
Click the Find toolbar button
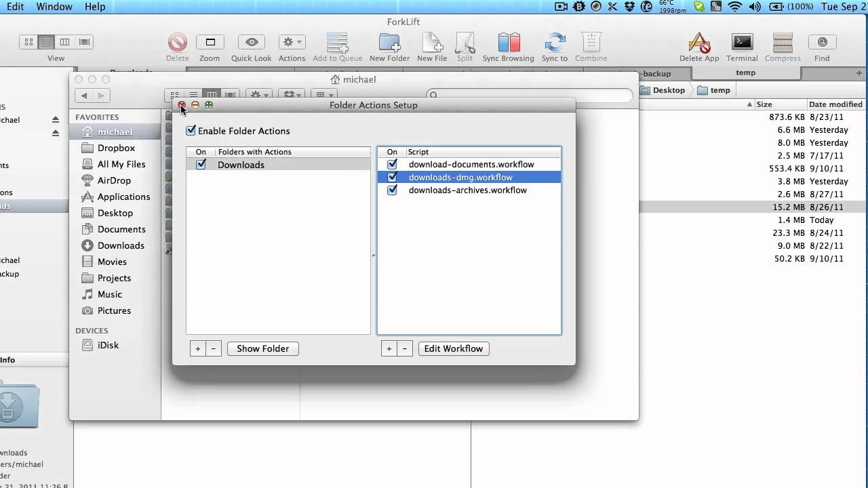[x=822, y=43]
